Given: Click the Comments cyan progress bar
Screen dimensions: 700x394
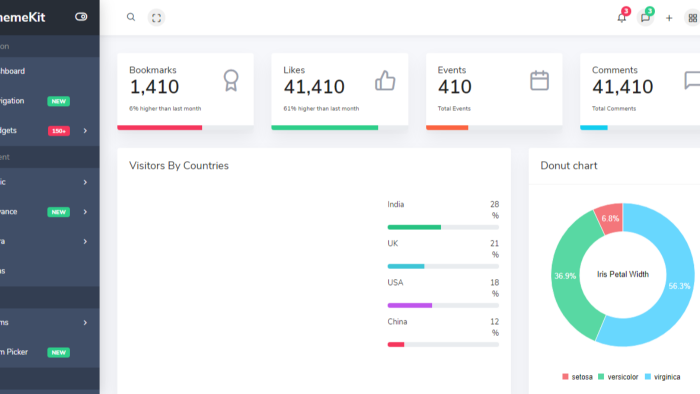Looking at the screenshot, I should click(x=594, y=128).
